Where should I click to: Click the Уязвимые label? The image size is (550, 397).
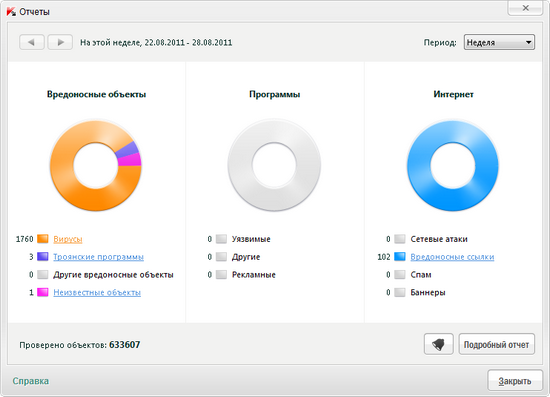251,239
